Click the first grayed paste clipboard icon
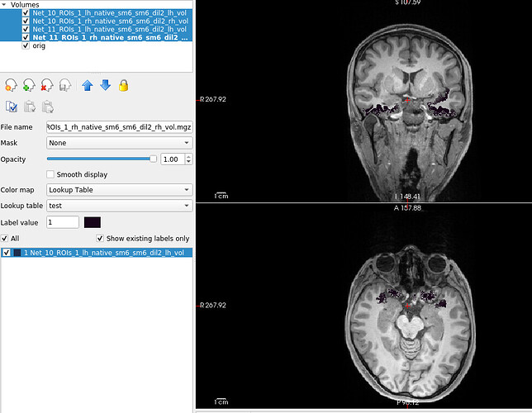 pyautogui.click(x=30, y=107)
